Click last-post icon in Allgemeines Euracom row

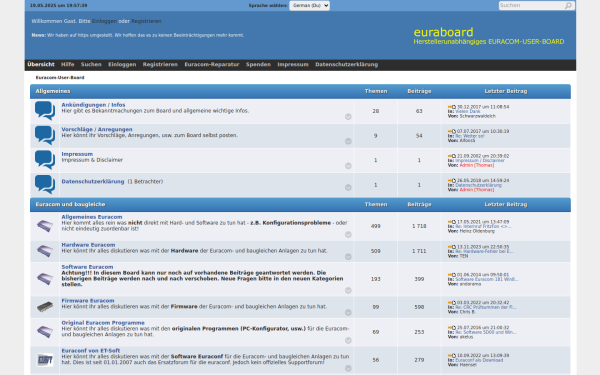452,222
